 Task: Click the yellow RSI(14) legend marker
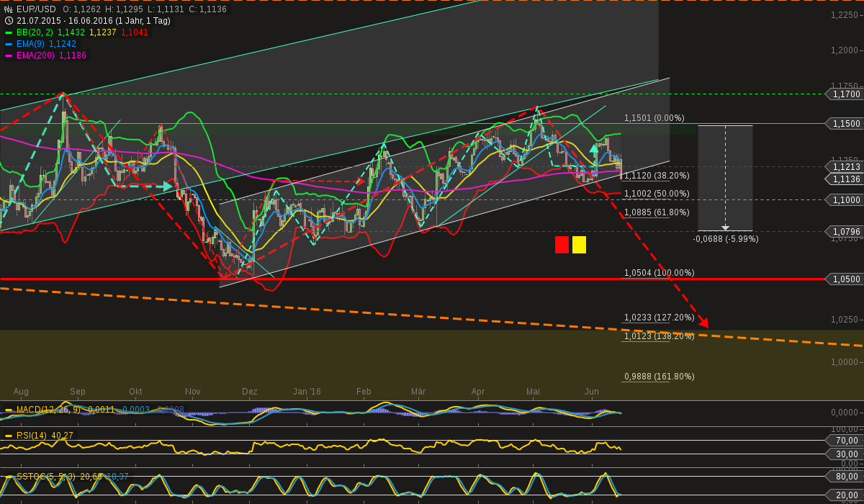(9, 436)
